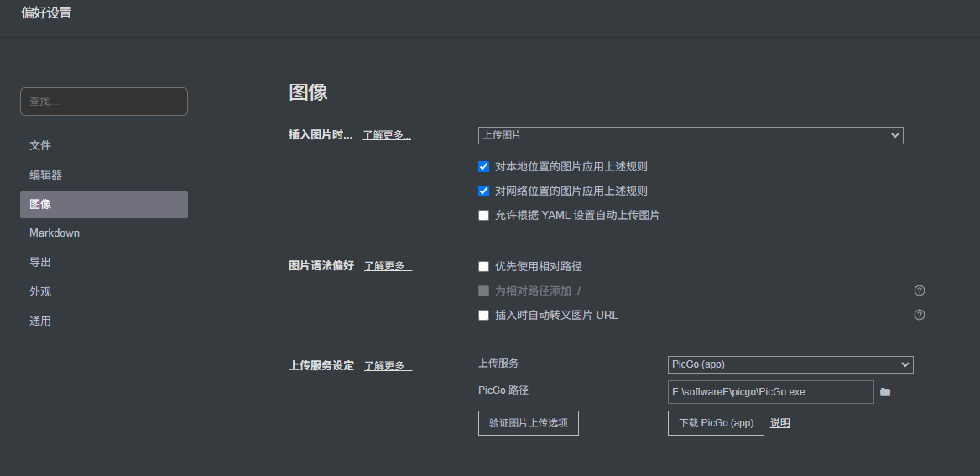Click the folder icon beside PicGo path
The height and width of the screenshot is (476, 980).
point(884,392)
